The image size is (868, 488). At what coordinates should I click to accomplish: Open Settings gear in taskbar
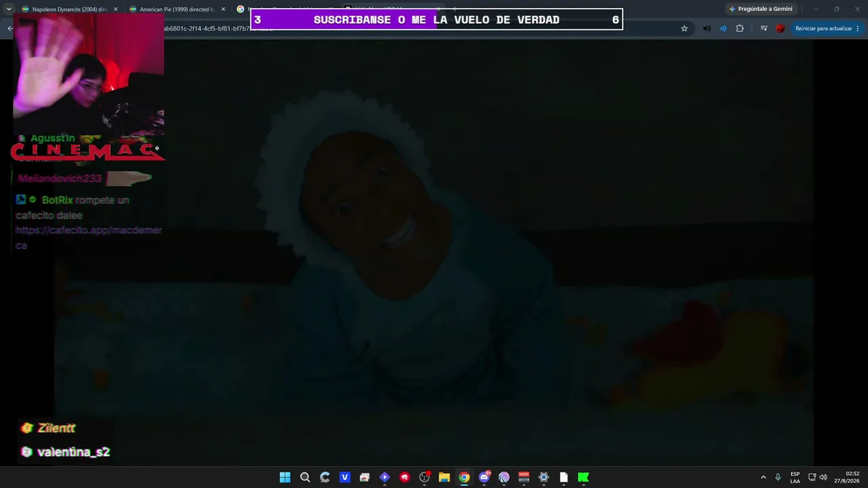543,477
